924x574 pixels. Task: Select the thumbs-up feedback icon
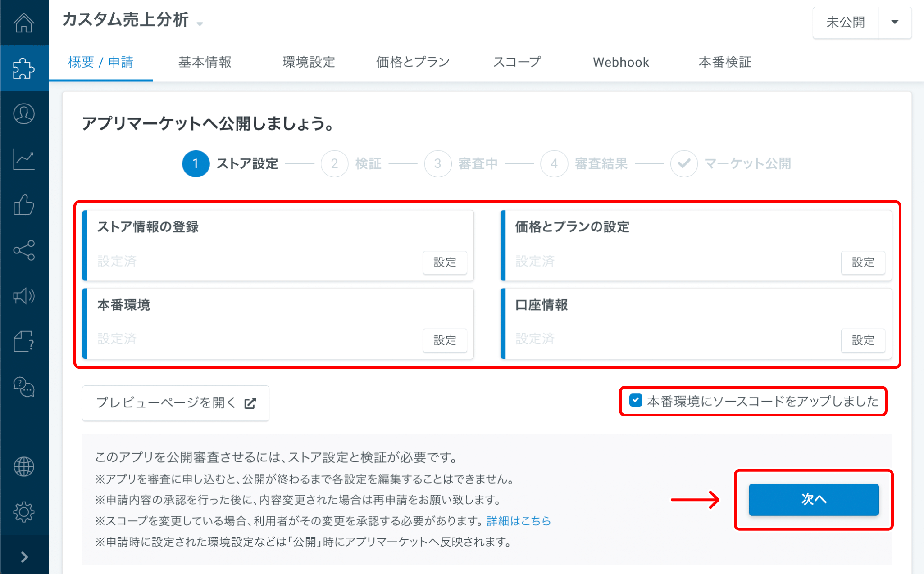(24, 205)
